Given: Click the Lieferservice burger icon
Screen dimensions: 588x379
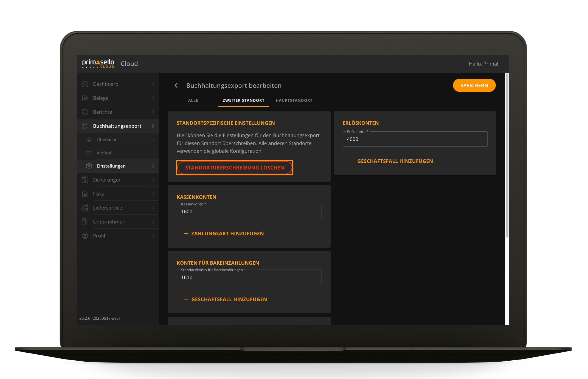Looking at the screenshot, I should coord(85,208).
